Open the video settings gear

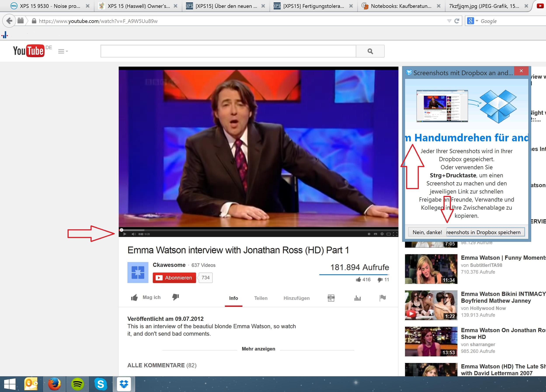click(382, 234)
